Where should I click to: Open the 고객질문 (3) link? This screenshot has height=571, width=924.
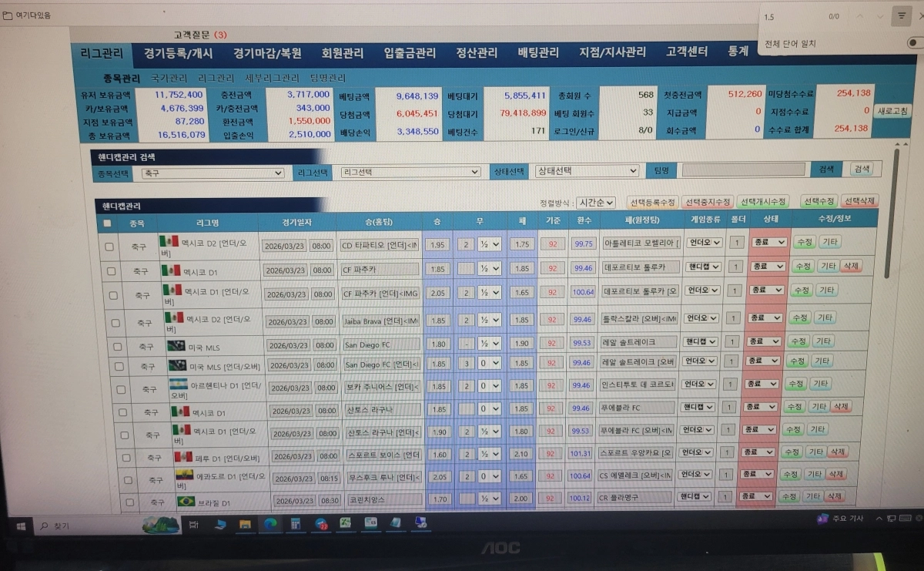[200, 35]
